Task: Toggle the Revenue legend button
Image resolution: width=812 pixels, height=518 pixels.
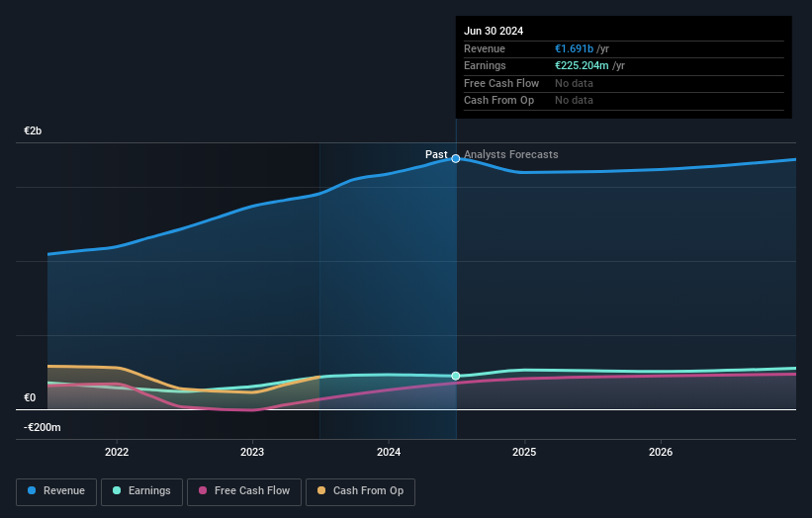Action: point(56,491)
